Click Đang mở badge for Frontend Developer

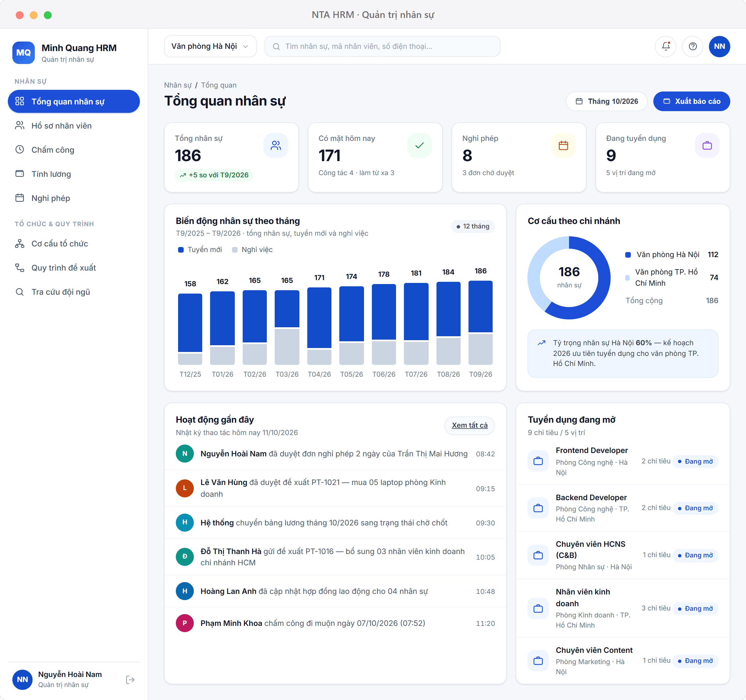pyautogui.click(x=695, y=461)
